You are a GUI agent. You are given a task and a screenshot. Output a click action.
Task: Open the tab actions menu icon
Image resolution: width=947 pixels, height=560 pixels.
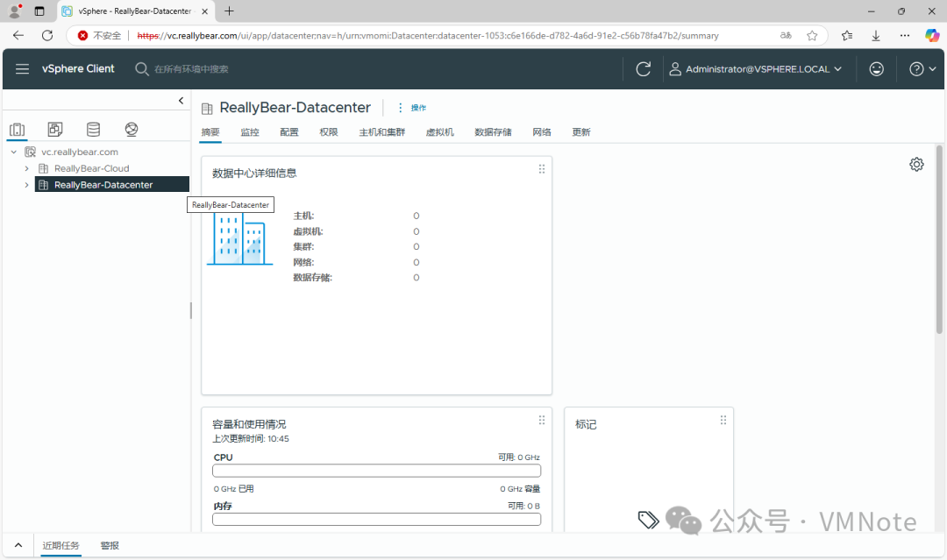pos(39,11)
